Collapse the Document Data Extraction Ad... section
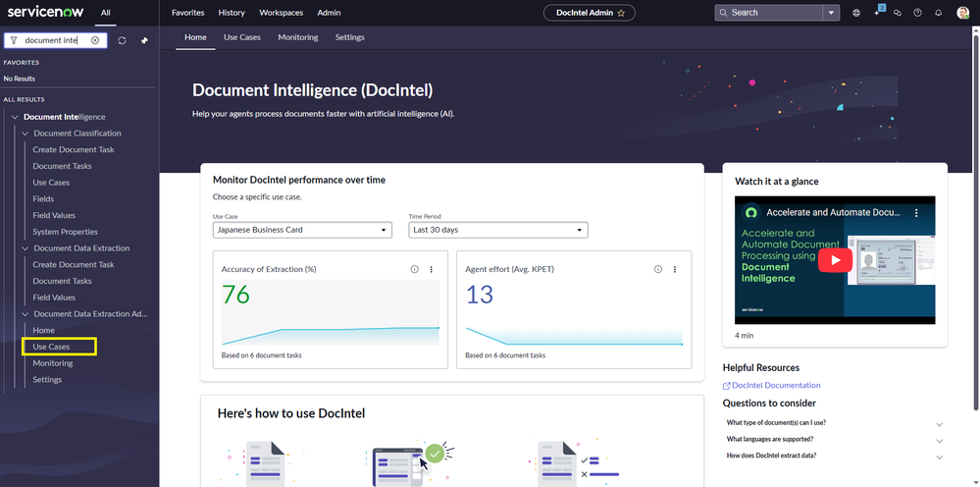Viewport: 980px width, 487px height. [x=25, y=314]
